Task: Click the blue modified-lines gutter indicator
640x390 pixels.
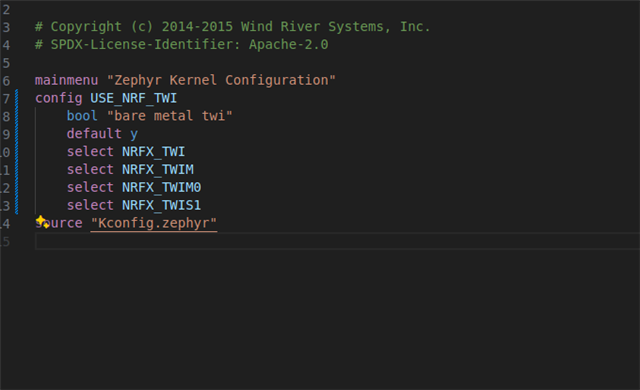Action: [x=17, y=152]
